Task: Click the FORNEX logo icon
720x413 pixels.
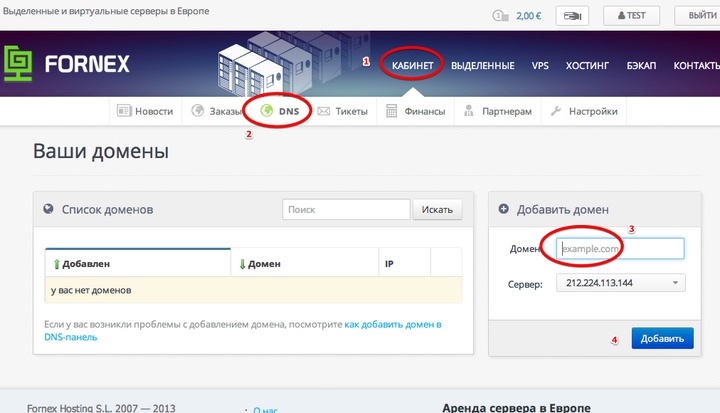Action: tap(18, 63)
